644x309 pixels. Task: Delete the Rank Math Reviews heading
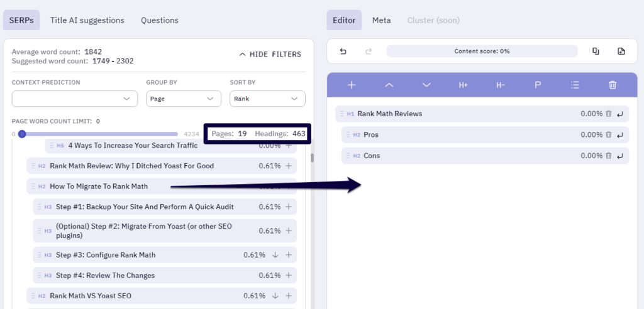pos(609,114)
